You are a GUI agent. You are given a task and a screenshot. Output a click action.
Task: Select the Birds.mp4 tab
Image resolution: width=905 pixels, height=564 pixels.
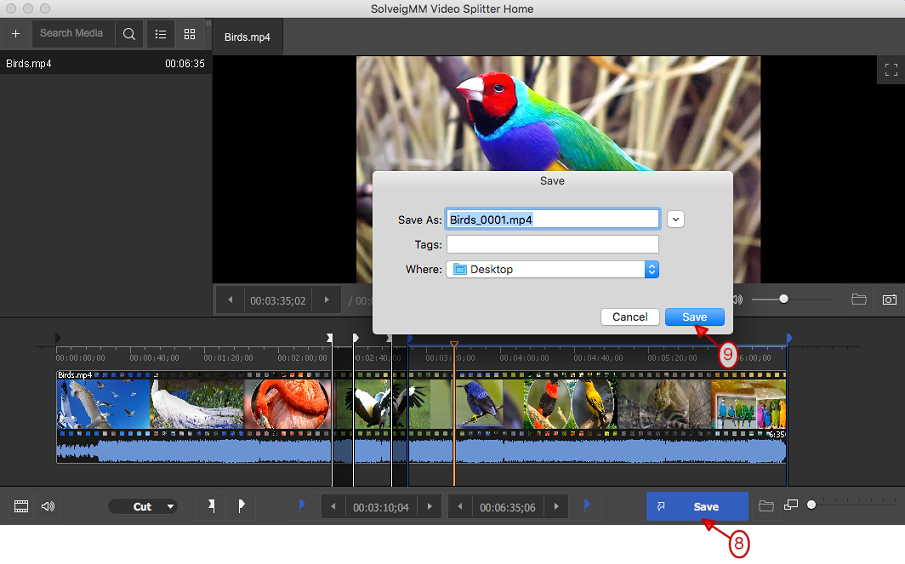coord(248,37)
